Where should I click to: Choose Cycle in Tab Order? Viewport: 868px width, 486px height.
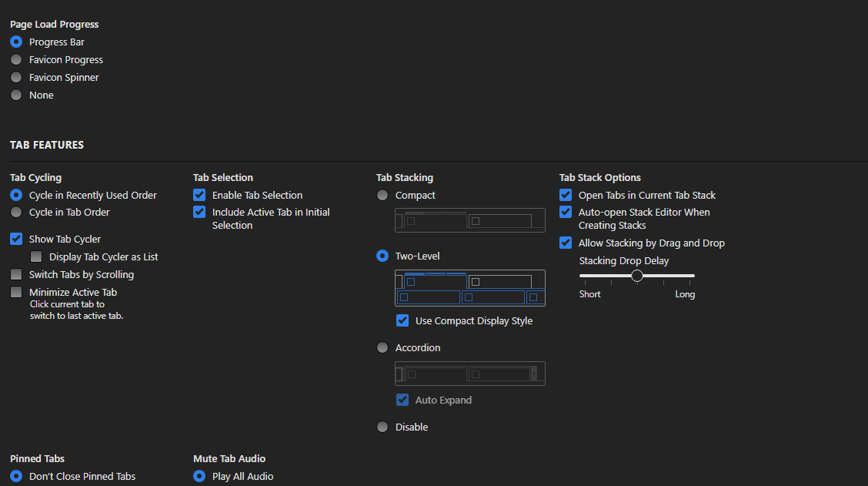tap(16, 213)
